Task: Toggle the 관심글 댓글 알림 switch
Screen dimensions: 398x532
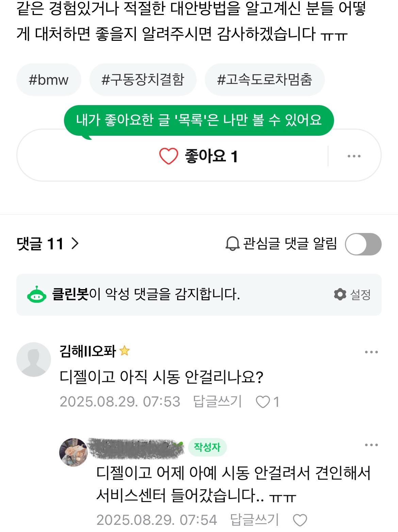Action: [x=363, y=244]
